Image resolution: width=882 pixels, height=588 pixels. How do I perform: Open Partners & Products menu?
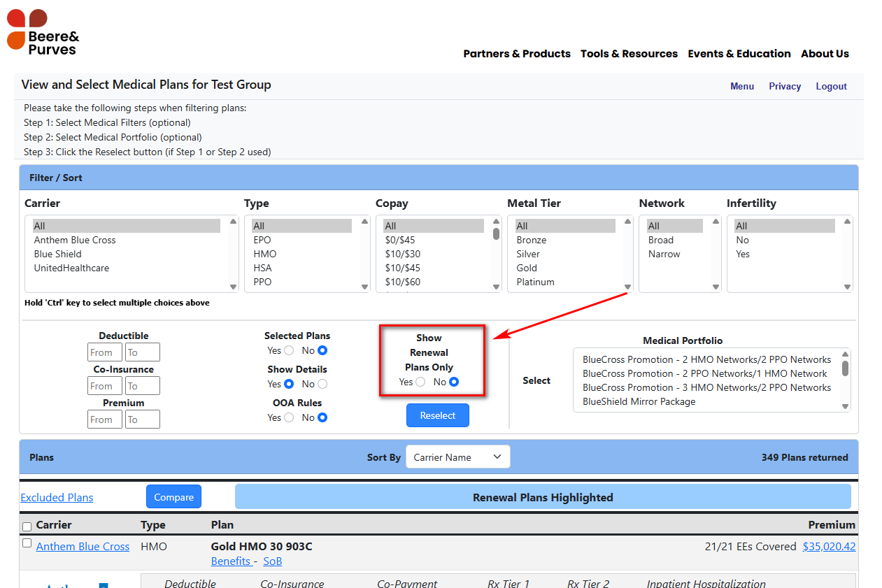coord(516,54)
